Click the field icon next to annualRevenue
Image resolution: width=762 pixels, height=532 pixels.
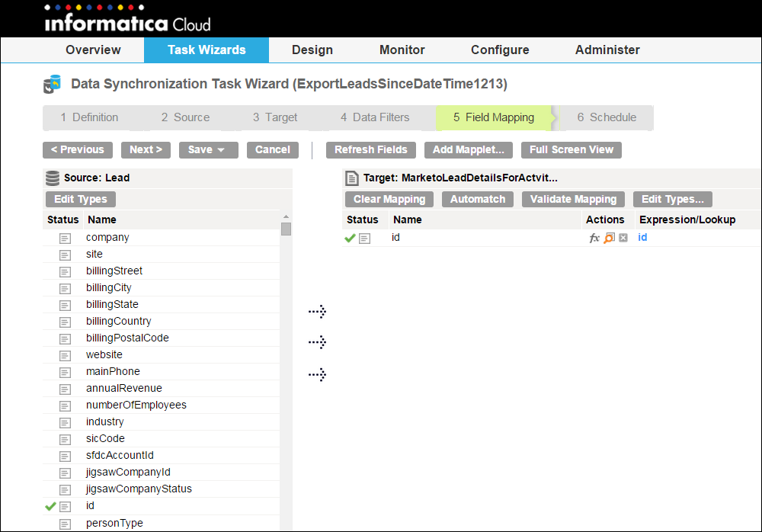(65, 389)
